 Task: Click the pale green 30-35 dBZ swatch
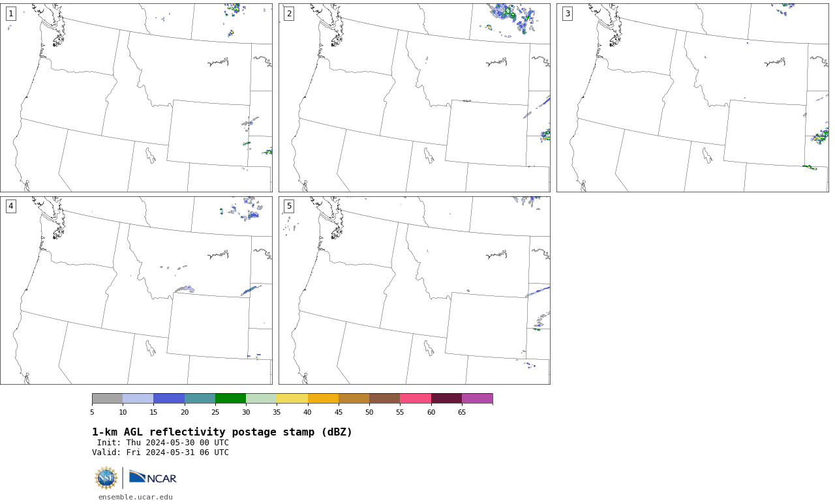click(x=261, y=398)
